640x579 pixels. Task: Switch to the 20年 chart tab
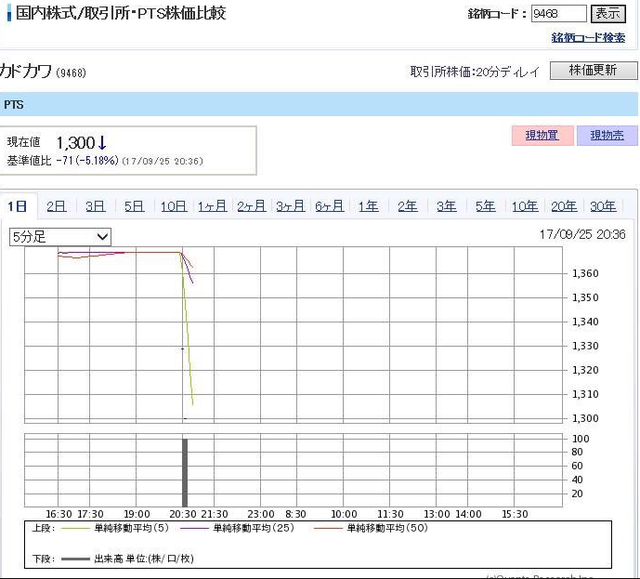pos(564,206)
